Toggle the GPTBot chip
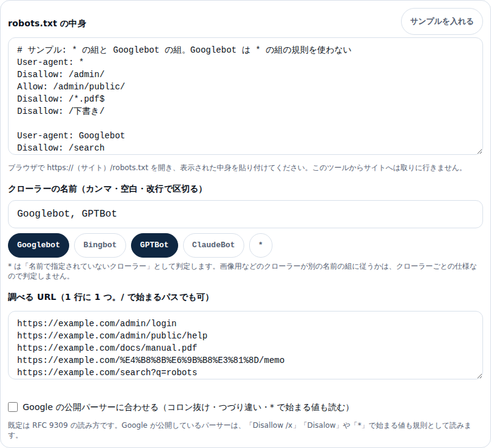The height and width of the screenshot is (448, 491). [x=154, y=245]
